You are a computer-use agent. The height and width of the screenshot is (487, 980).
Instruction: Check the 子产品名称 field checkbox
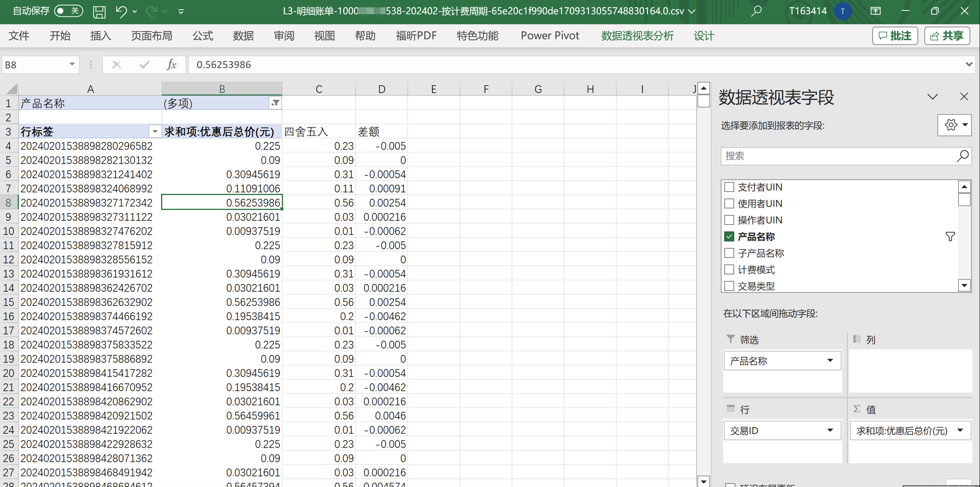[x=729, y=253]
